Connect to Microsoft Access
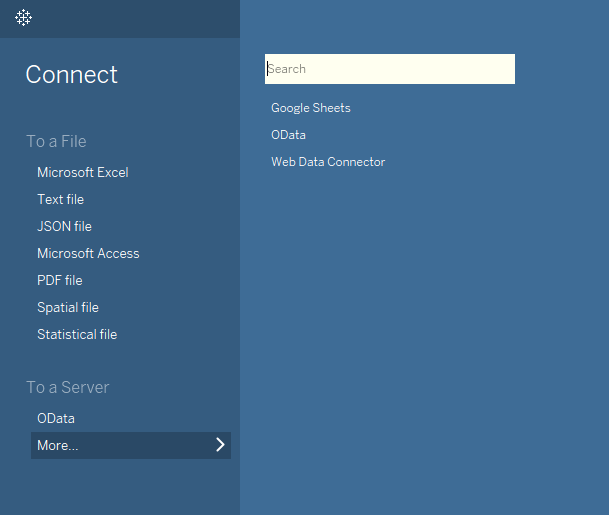 tap(88, 254)
